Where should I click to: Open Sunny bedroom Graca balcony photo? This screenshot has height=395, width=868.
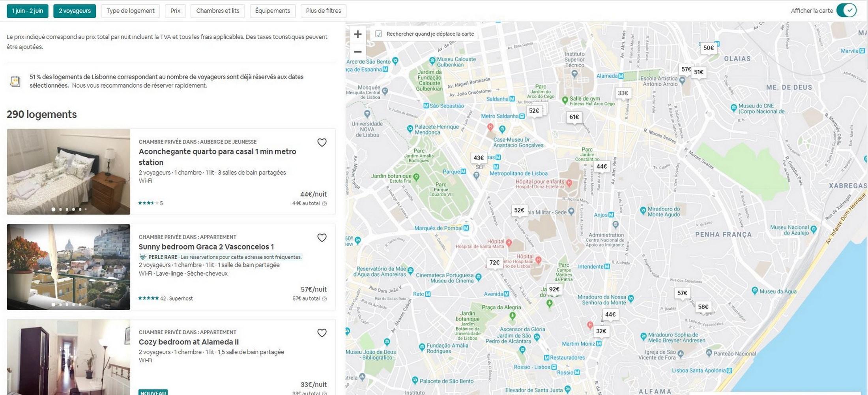coord(68,267)
